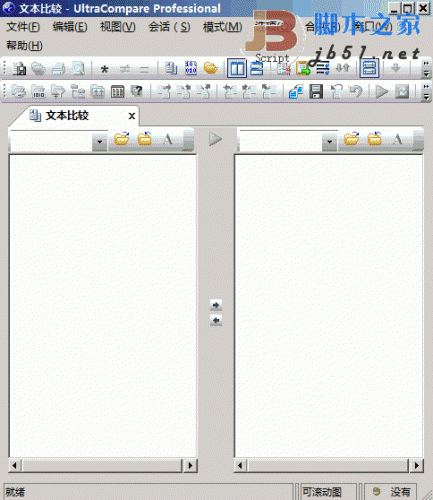Click right pane scrollbar left arrow
Screen dimensions: 433x500
(240, 465)
